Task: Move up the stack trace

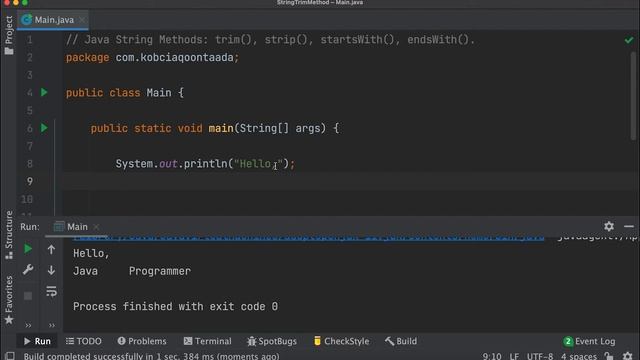Action: 51,249
